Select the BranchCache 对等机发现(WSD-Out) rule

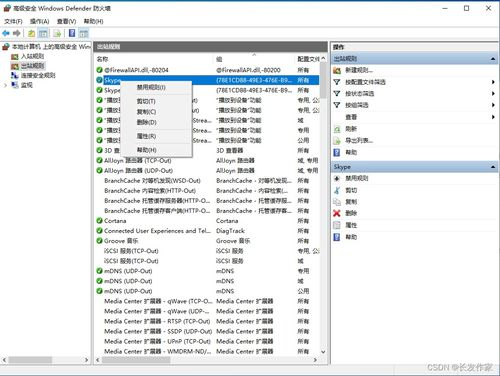[152, 181]
